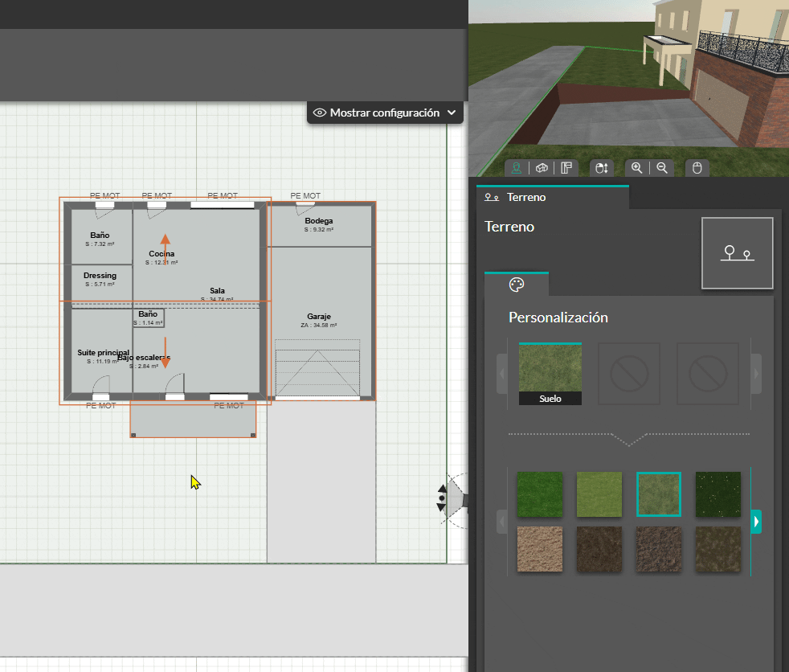Click the mouse control help icon
The height and width of the screenshot is (672, 789).
[x=697, y=168]
